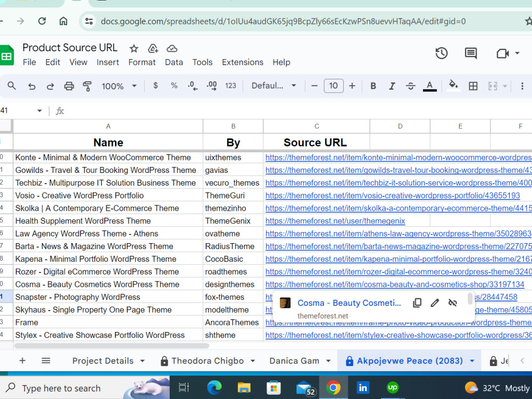Click the browser forward arrow
Screen dimensions: 532x399
click(x=21, y=21)
